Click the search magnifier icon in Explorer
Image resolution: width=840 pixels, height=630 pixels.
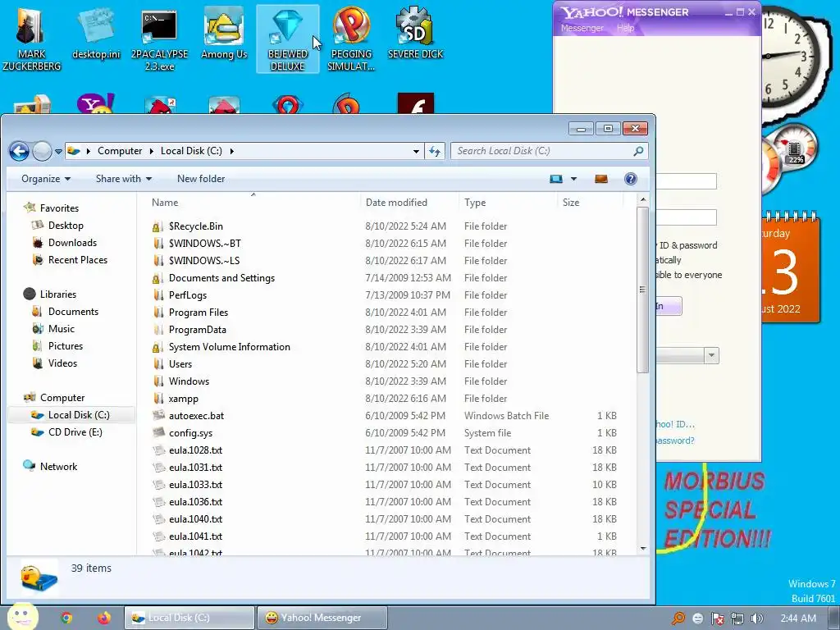pyautogui.click(x=638, y=151)
